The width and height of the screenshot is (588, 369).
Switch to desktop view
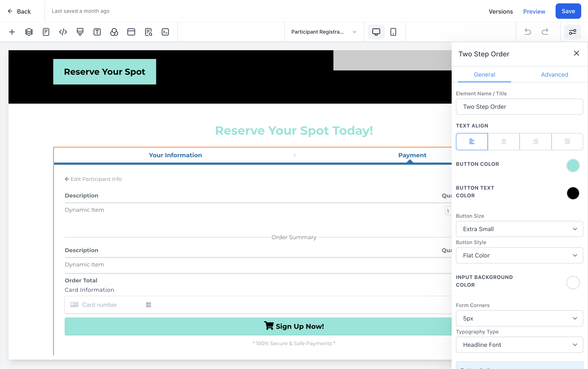(x=376, y=32)
